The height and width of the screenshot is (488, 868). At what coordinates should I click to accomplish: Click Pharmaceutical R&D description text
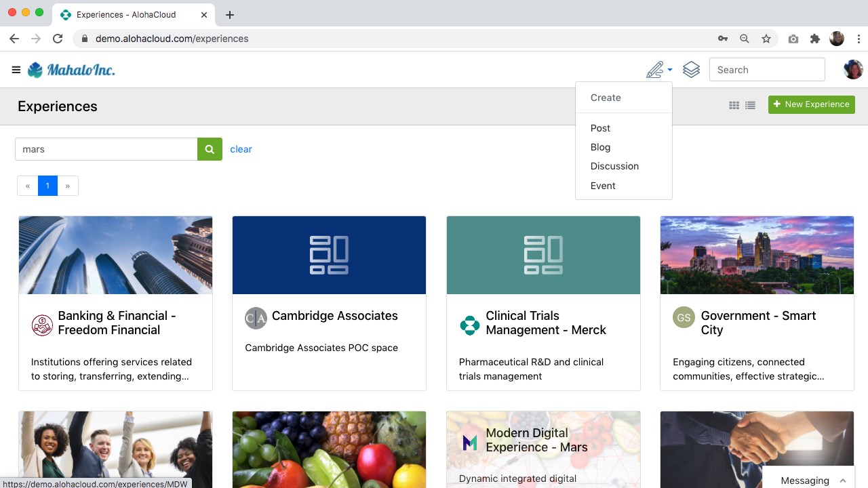(531, 369)
